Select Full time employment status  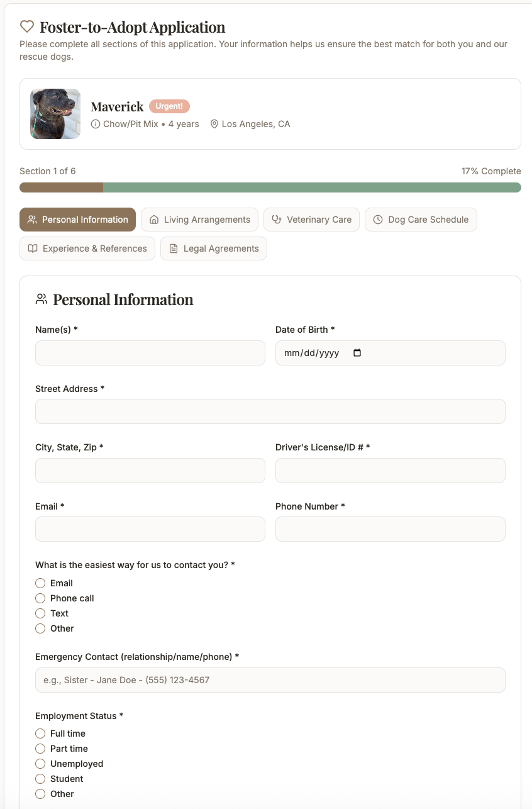tap(40, 734)
